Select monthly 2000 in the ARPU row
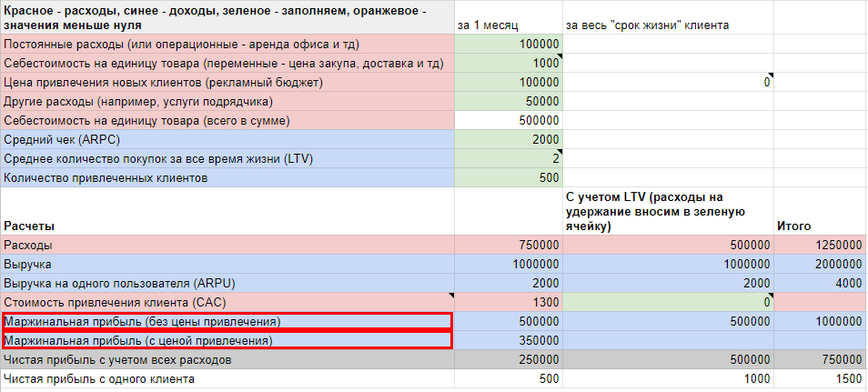The width and height of the screenshot is (868, 392). (509, 283)
